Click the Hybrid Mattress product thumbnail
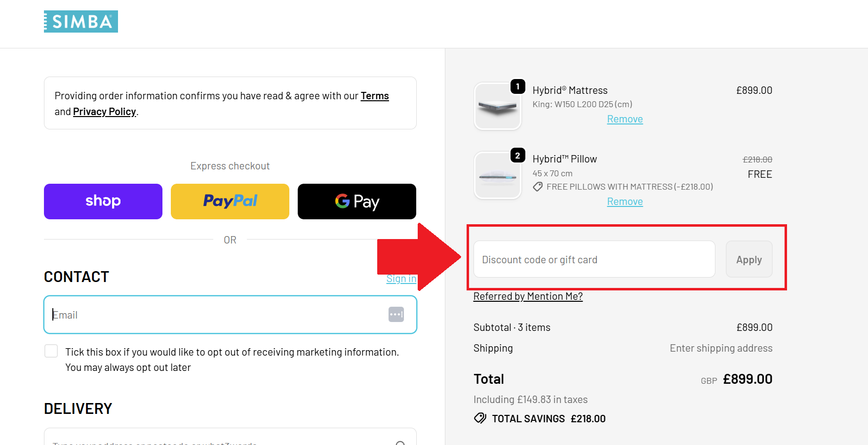This screenshot has height=445, width=868. (498, 106)
